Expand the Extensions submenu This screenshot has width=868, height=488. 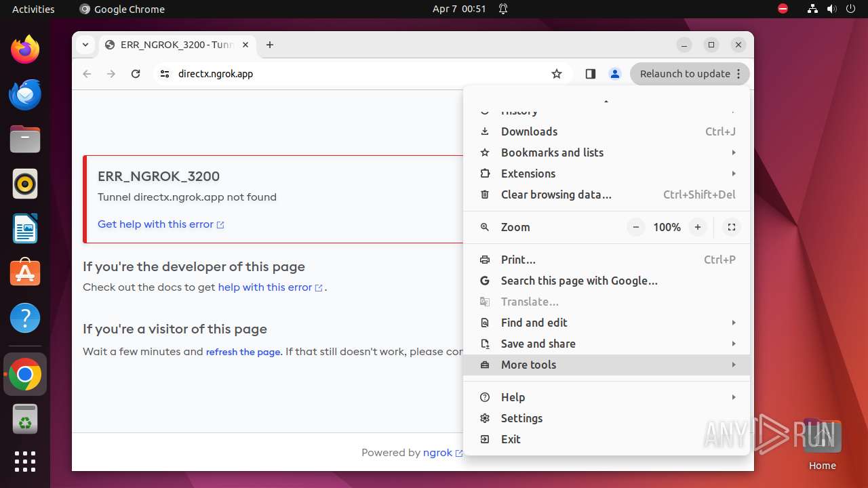click(x=607, y=174)
